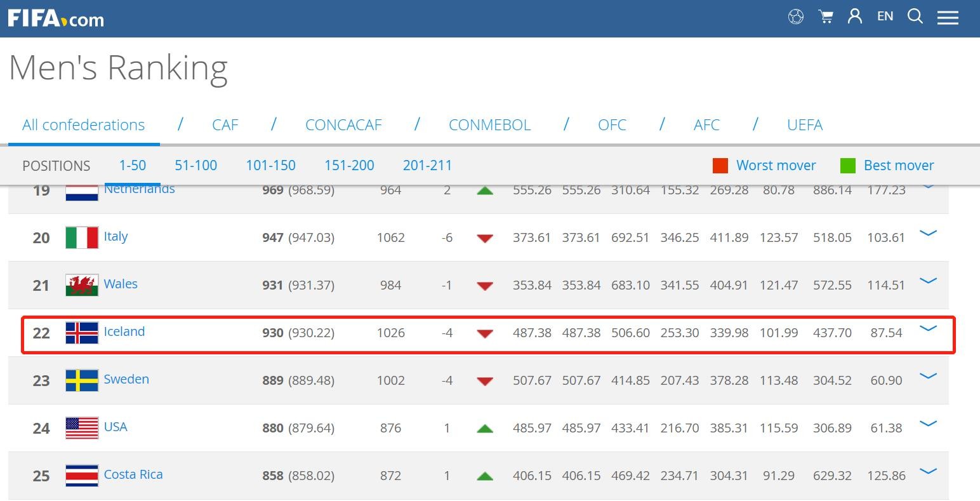Switch to the UEFA tab
This screenshot has width=980, height=501.
(x=805, y=124)
